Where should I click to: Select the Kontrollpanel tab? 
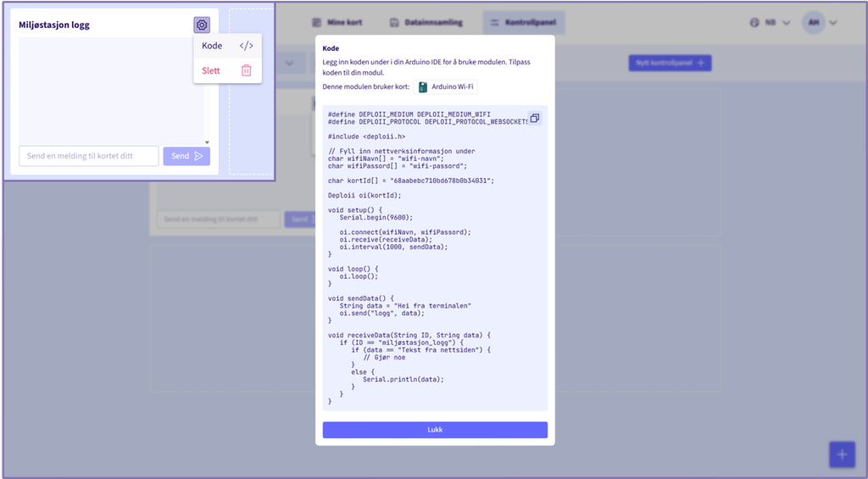click(524, 23)
